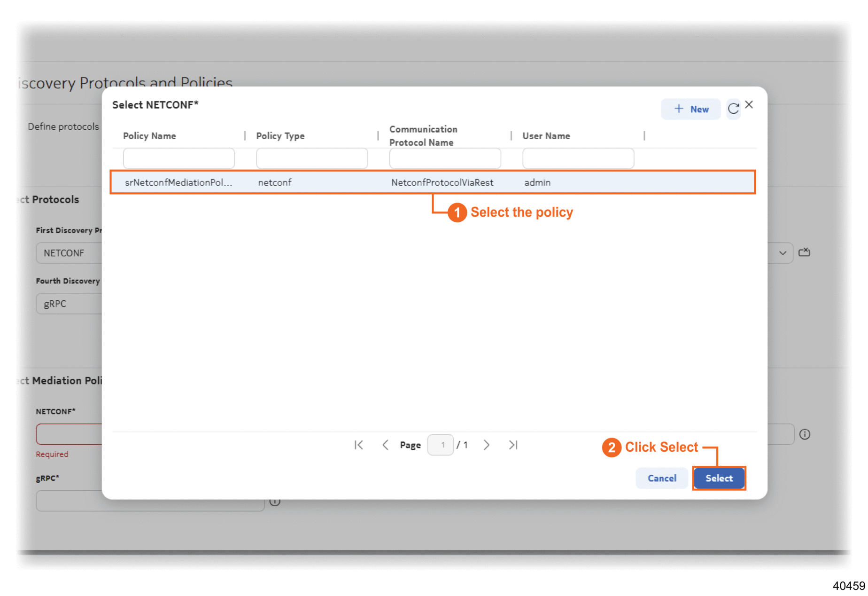Go to the next page arrow
The height and width of the screenshot is (596, 868).
[487, 445]
